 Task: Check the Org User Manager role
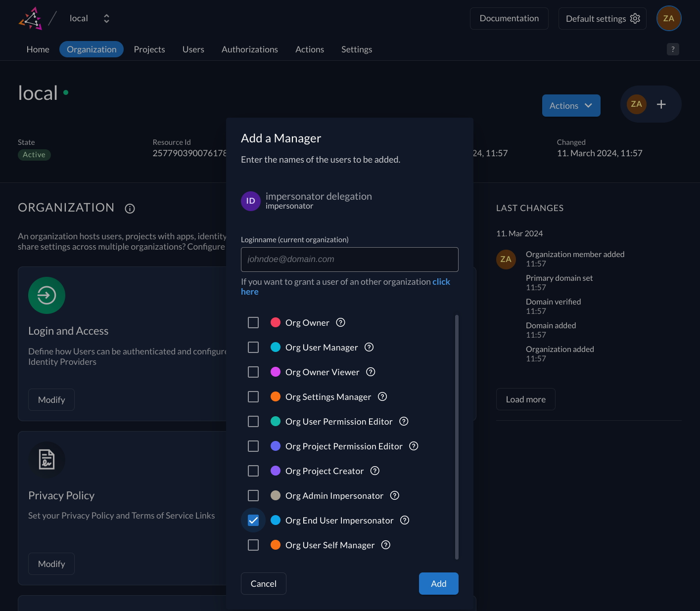(x=253, y=347)
